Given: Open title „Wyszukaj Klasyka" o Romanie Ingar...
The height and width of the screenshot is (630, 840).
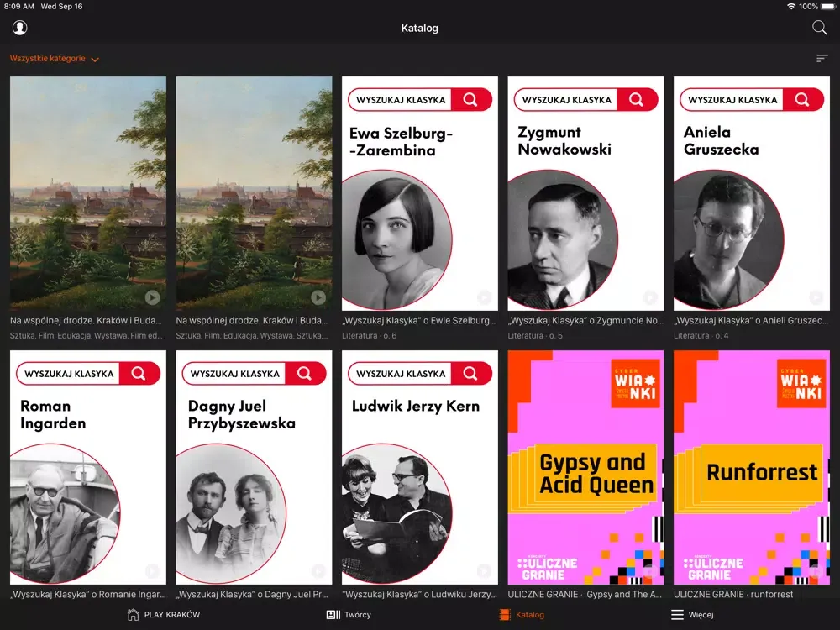Looking at the screenshot, I should [88, 594].
